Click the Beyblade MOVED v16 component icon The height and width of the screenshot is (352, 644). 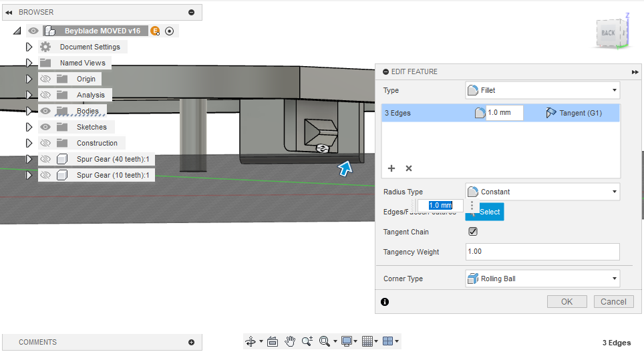(49, 31)
